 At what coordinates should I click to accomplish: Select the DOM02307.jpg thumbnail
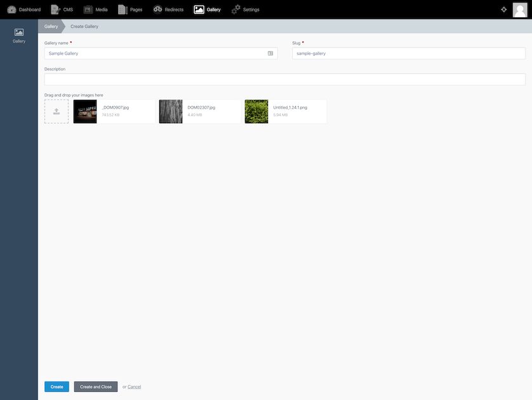point(171,111)
